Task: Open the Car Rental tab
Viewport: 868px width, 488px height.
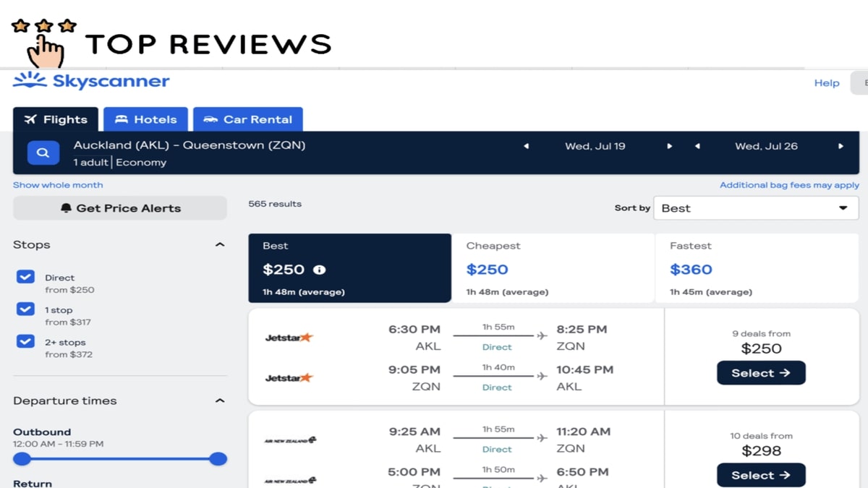Action: tap(248, 119)
